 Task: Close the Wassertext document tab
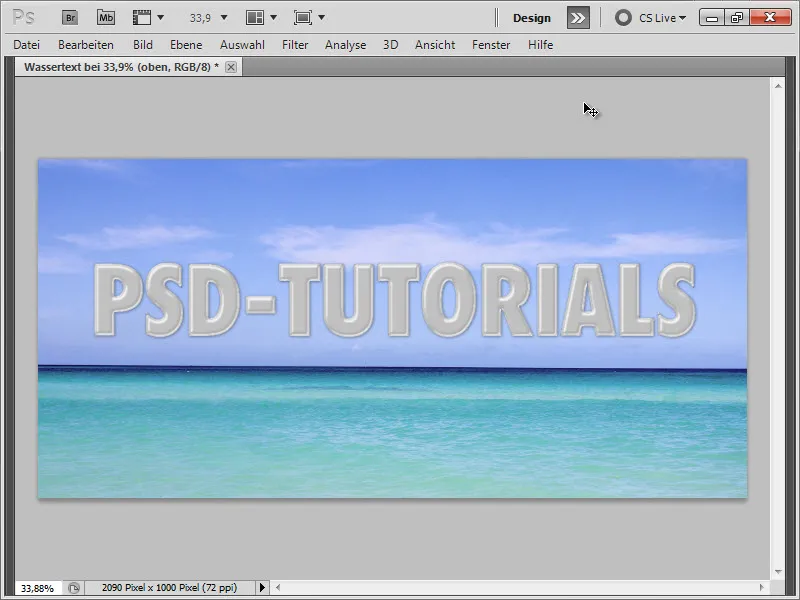tap(231, 67)
